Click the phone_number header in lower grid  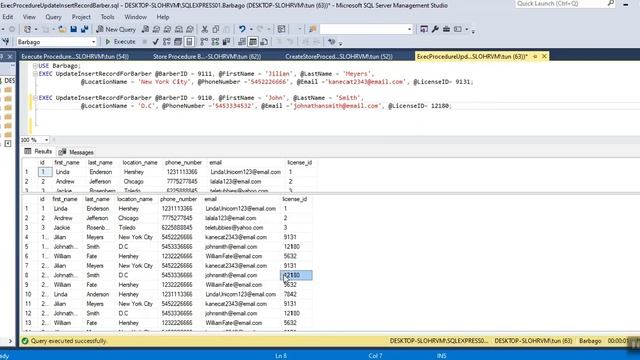pyautogui.click(x=179, y=199)
